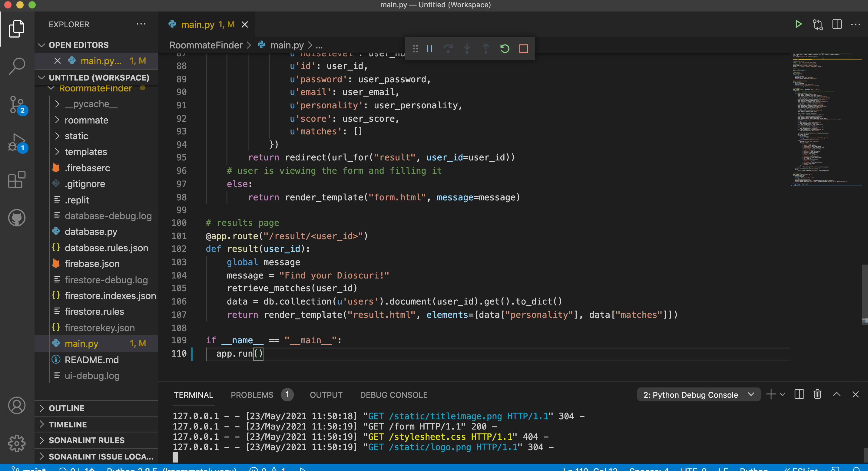Screen dimensions: 868x471
Task: Click RoommateFinder in the breadcrumb
Action: [x=206, y=45]
